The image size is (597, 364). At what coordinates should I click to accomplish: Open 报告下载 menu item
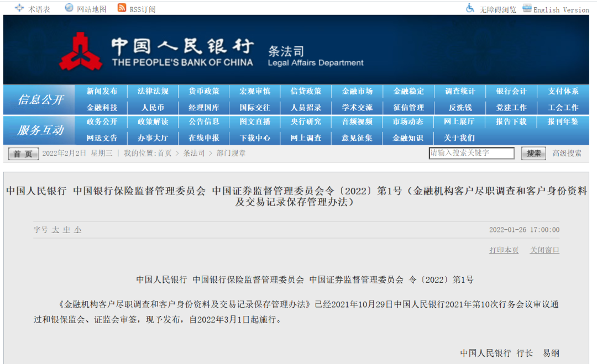(x=511, y=122)
